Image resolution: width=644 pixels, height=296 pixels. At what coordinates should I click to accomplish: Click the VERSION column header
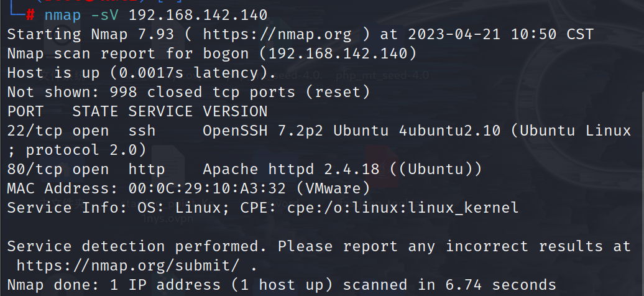click(x=235, y=111)
